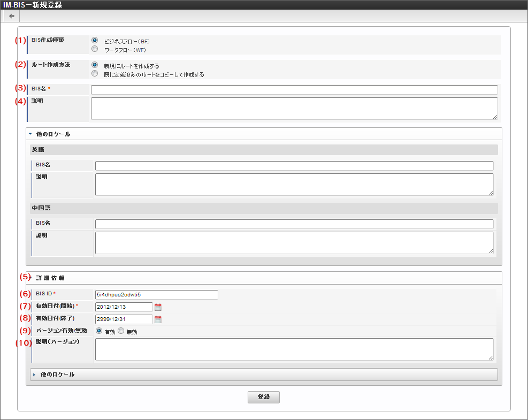Click the BIS作成種類 label
Image resolution: width=528 pixels, height=420 pixels.
click(x=48, y=40)
